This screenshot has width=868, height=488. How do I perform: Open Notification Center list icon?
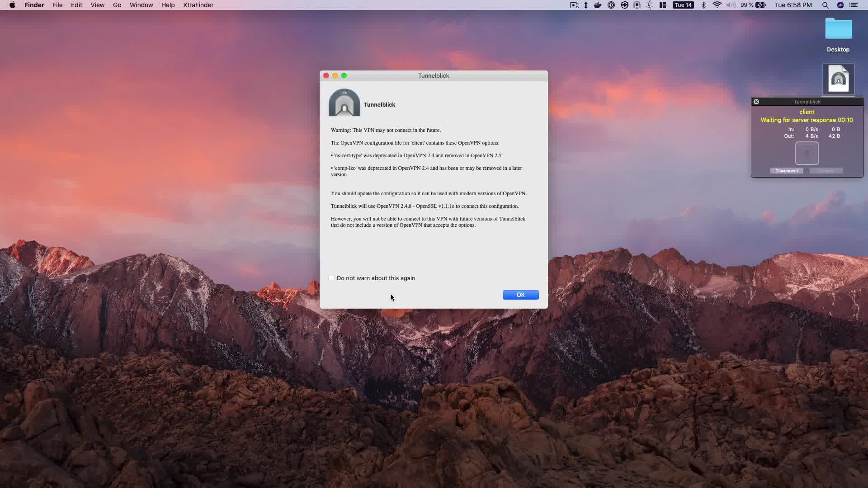[x=854, y=5]
